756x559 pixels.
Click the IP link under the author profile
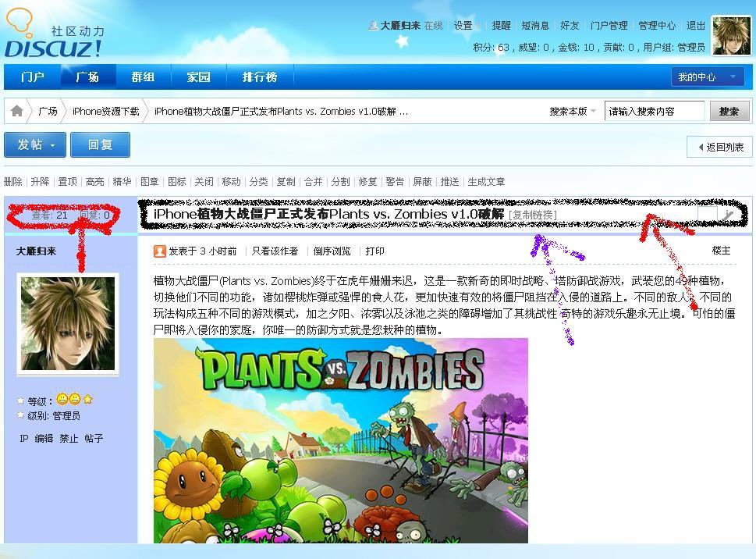pyautogui.click(x=23, y=438)
